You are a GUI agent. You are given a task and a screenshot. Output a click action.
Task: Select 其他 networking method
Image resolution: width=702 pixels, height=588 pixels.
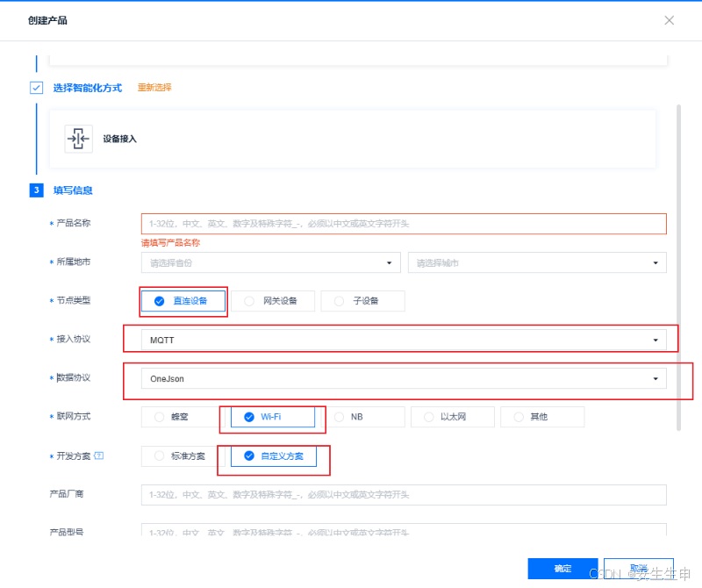click(542, 417)
